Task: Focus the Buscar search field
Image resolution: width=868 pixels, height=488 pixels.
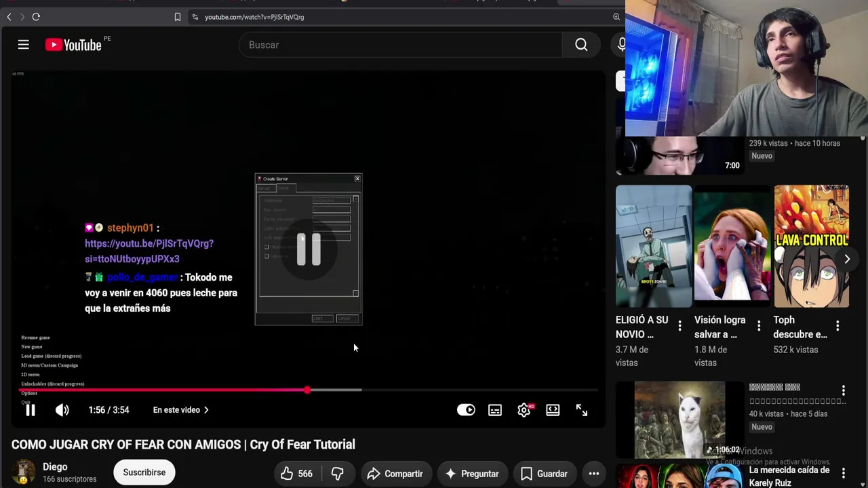Action: (400, 45)
